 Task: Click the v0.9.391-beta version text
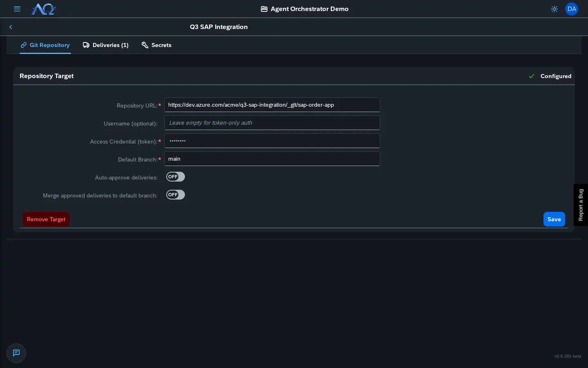[x=568, y=357]
